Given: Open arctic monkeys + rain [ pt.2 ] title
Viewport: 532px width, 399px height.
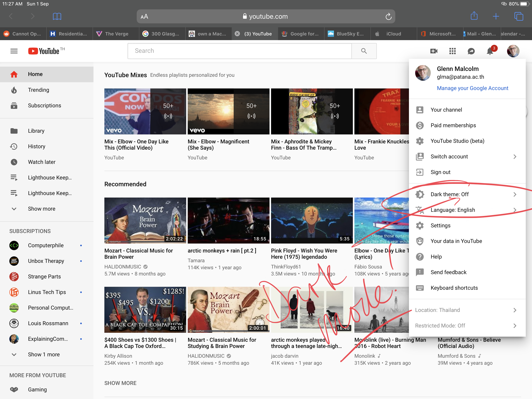Looking at the screenshot, I should [222, 251].
